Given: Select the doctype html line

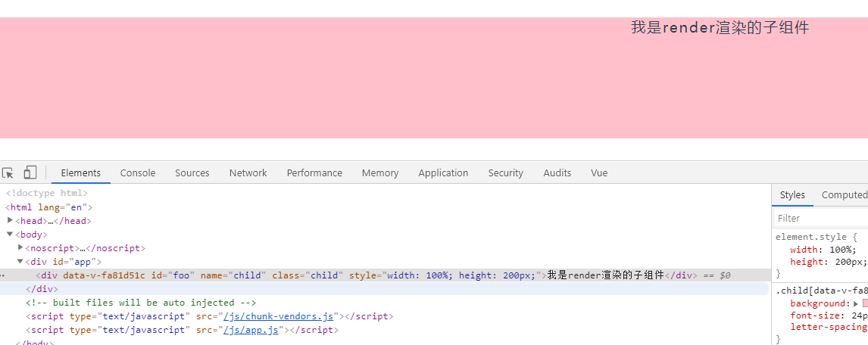Looking at the screenshot, I should pyautogui.click(x=46, y=193).
